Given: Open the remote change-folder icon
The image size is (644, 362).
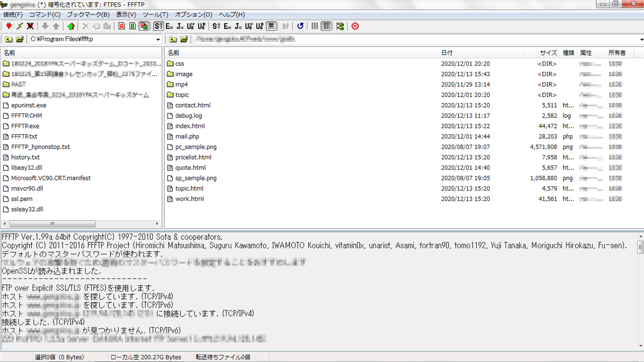Looking at the screenshot, I should [x=184, y=39].
